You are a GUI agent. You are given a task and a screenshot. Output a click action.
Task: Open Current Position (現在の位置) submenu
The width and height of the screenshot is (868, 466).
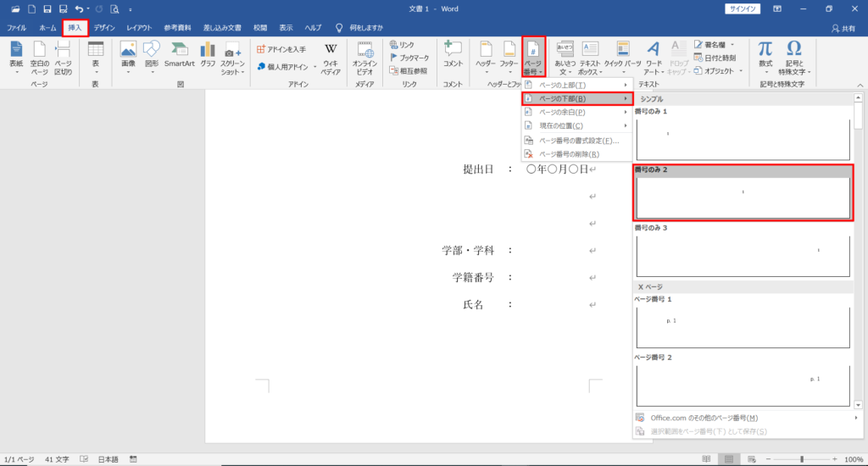tap(576, 125)
